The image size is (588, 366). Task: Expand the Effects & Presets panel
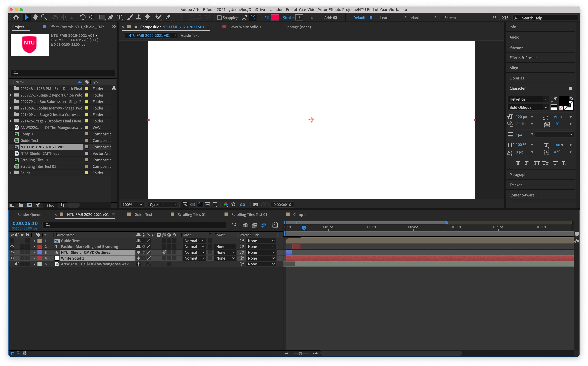[x=523, y=58]
